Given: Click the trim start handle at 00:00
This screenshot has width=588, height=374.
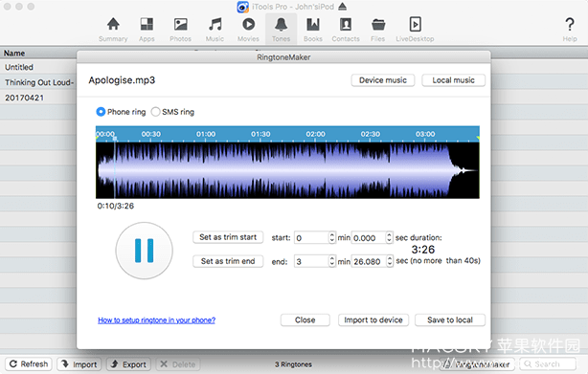Looking at the screenshot, I should point(97,138).
